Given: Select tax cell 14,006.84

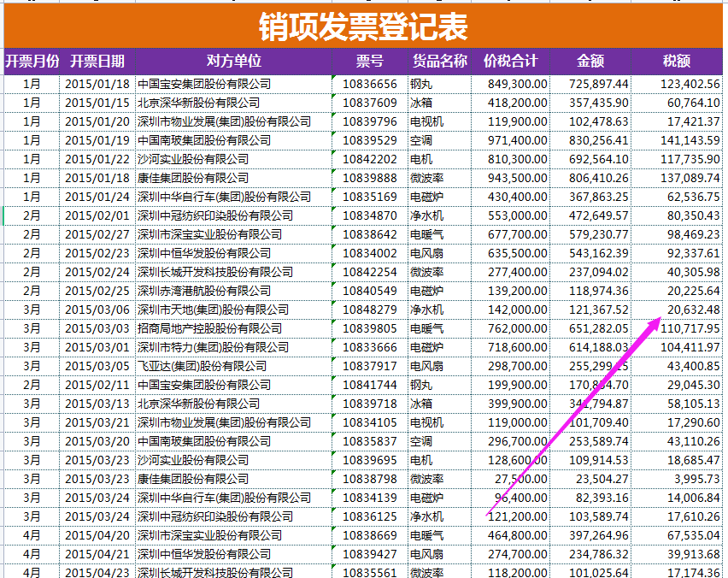Looking at the screenshot, I should [x=677, y=498].
